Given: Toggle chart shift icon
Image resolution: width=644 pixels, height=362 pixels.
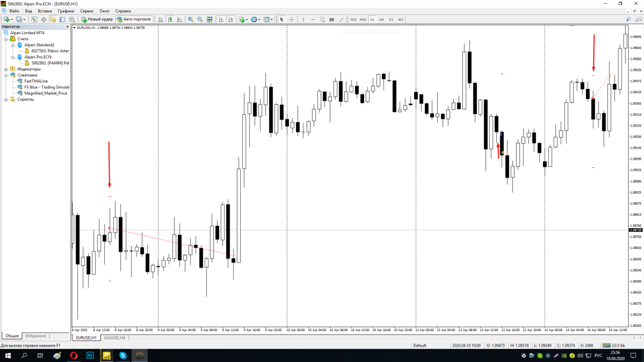Looking at the screenshot, I should [231, 19].
